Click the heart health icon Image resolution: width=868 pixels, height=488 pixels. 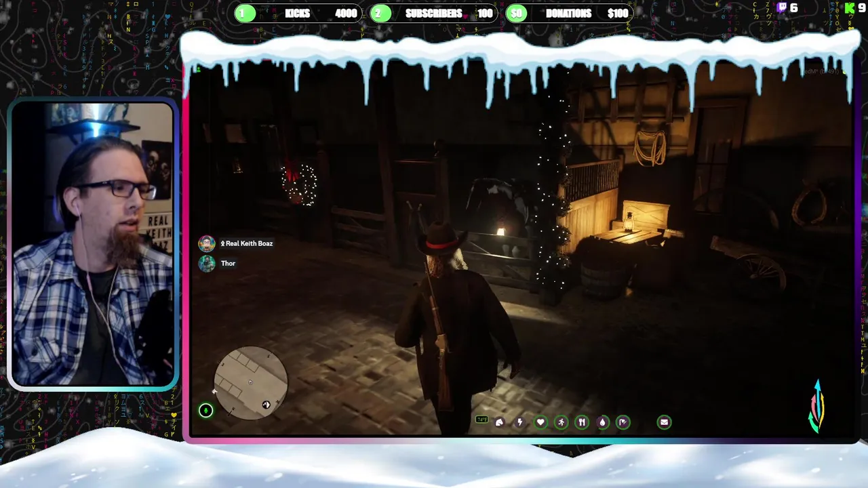pos(540,422)
